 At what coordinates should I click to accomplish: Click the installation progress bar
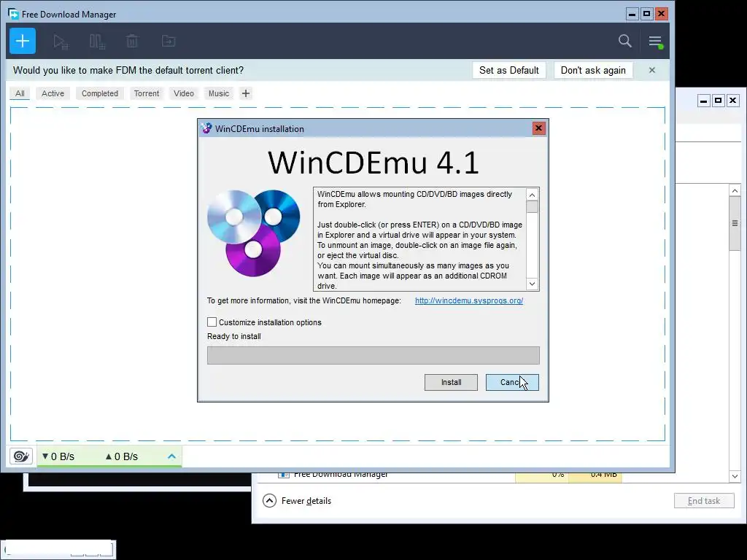[x=373, y=356]
